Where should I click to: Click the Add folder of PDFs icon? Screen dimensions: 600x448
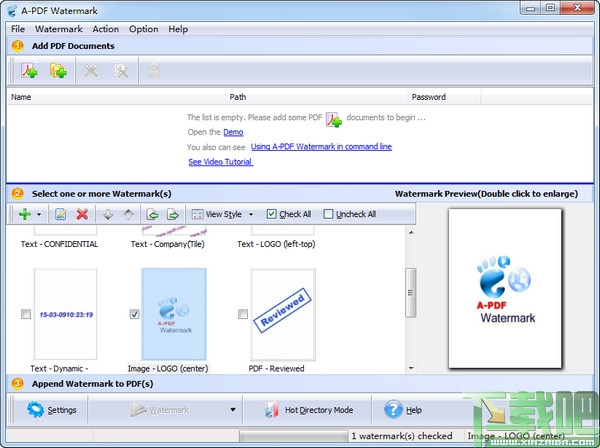pyautogui.click(x=58, y=71)
